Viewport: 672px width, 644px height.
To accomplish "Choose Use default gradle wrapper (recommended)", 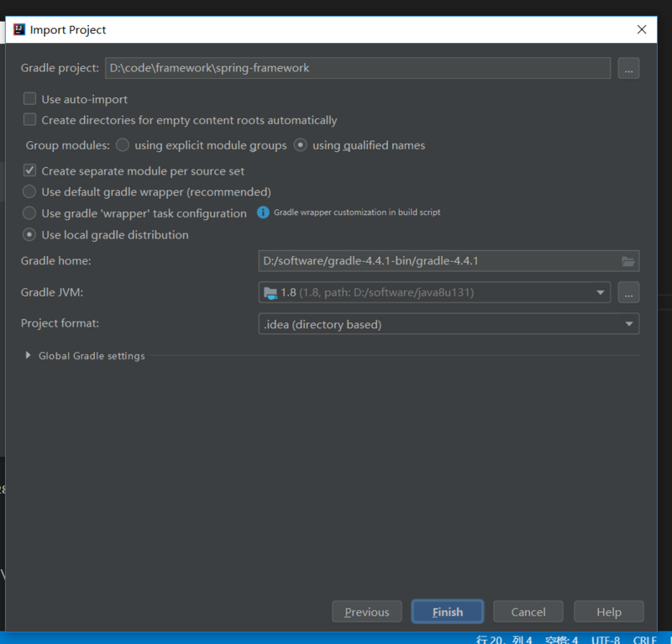I will point(29,191).
